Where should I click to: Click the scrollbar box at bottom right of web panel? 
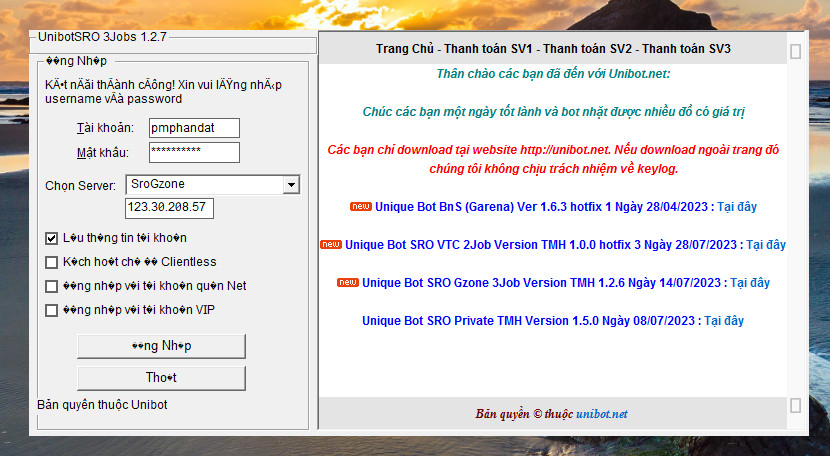[x=795, y=406]
